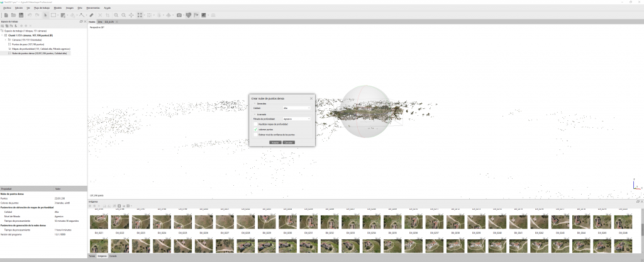644x262 pixels.
Task: Open the point cloud view dropdown arrow
Action: [x=144, y=15]
